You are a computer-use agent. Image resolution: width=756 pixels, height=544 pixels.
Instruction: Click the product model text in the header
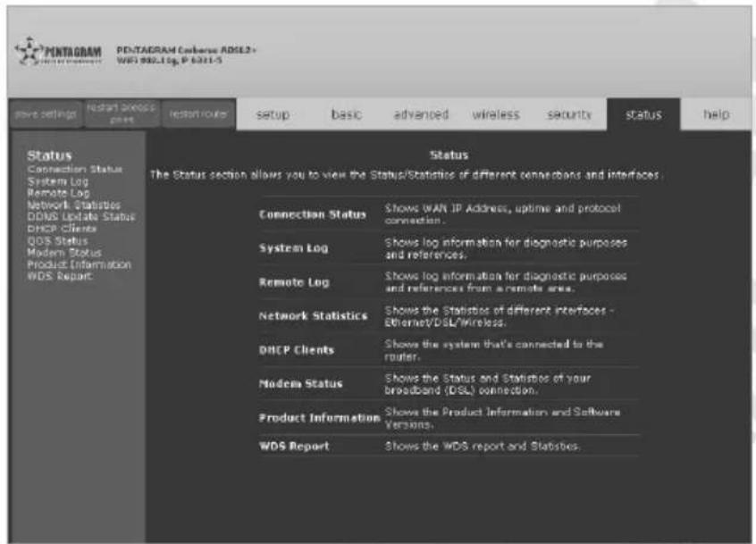186,54
